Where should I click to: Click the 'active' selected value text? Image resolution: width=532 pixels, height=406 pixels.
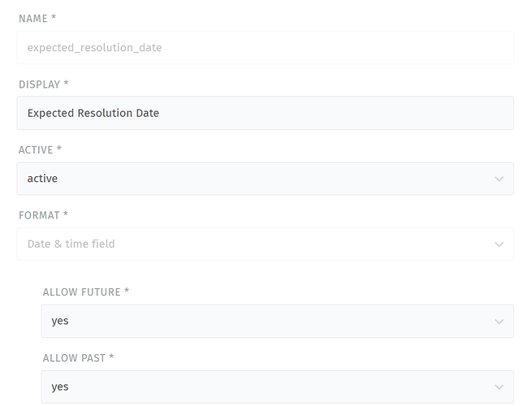pyautogui.click(x=42, y=179)
